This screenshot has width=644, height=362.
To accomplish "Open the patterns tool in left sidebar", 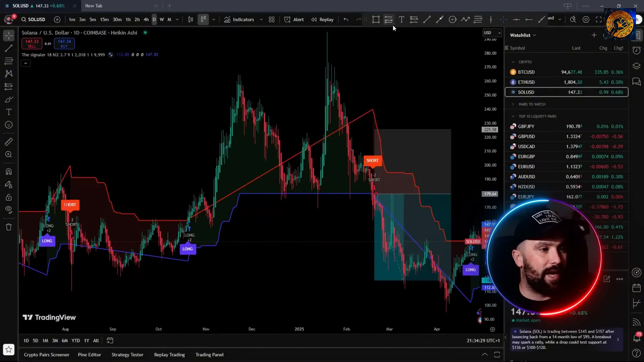I will click(x=9, y=73).
